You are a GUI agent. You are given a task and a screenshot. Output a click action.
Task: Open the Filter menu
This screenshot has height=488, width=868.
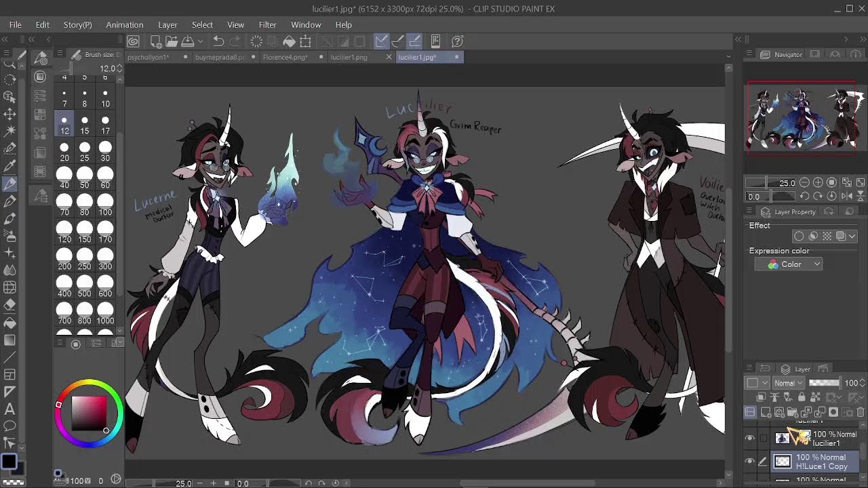[267, 24]
